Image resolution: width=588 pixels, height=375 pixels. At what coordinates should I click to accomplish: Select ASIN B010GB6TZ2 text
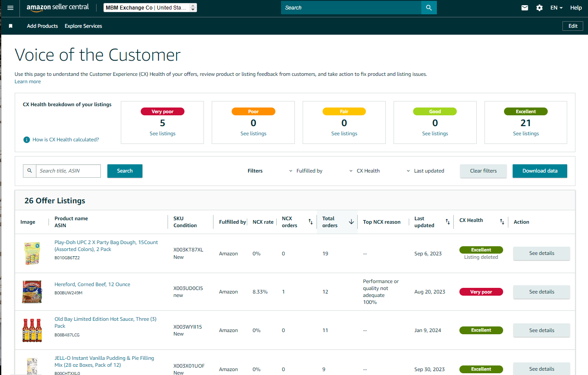67,258
